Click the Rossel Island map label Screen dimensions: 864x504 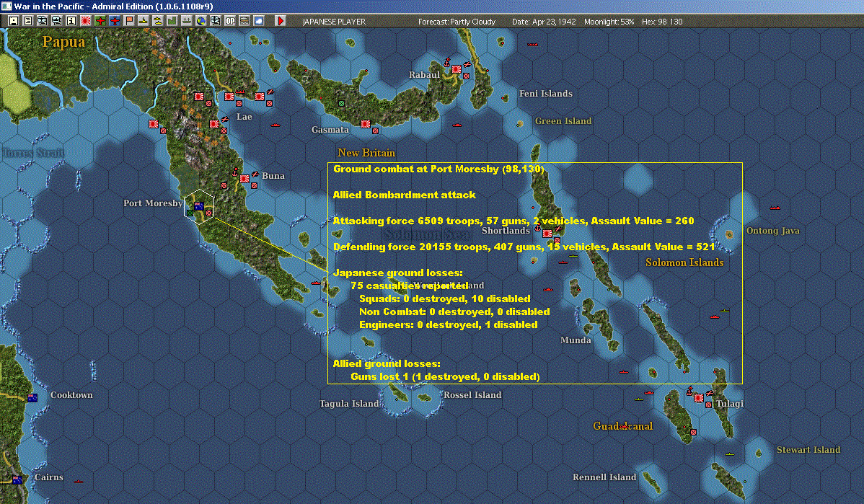[x=472, y=395]
